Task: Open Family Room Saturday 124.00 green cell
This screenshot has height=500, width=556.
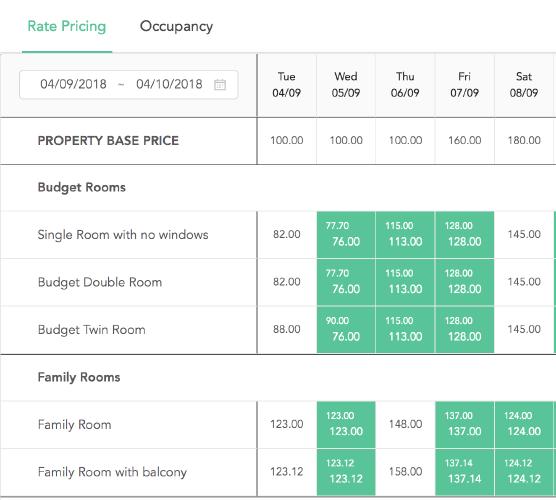Action: 524,424
